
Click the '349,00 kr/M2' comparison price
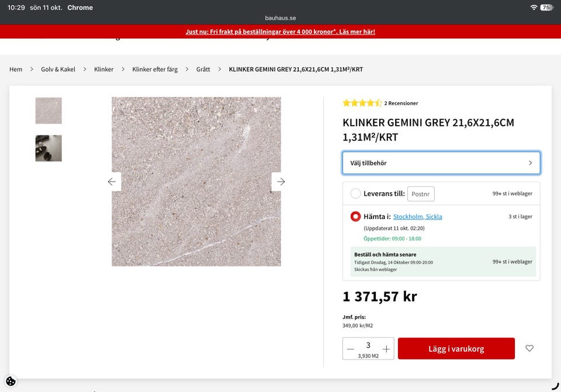pyautogui.click(x=358, y=325)
